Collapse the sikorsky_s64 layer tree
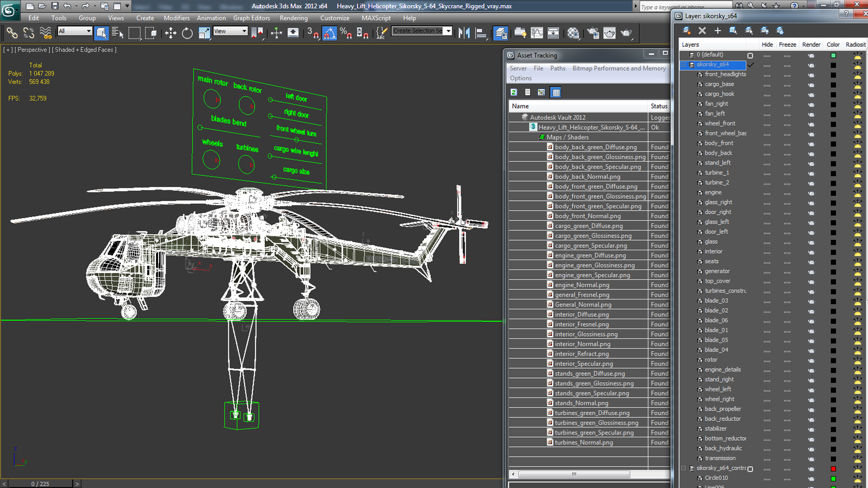Screen dimensions: 868x488 684,65
